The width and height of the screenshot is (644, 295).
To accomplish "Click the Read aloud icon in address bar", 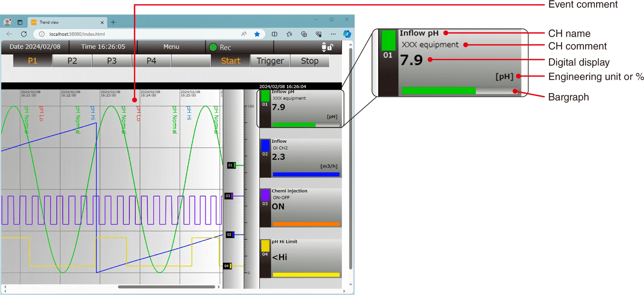I will click(244, 34).
